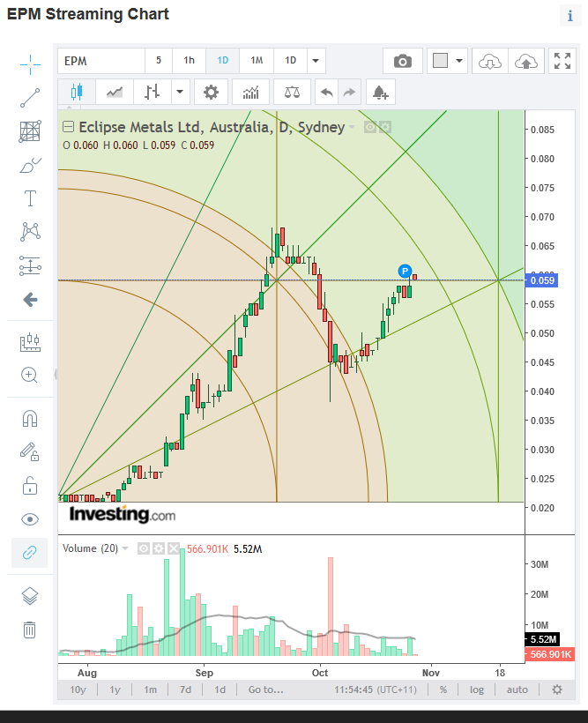Open Eclipse Metals title dropdown arrow

point(352,127)
